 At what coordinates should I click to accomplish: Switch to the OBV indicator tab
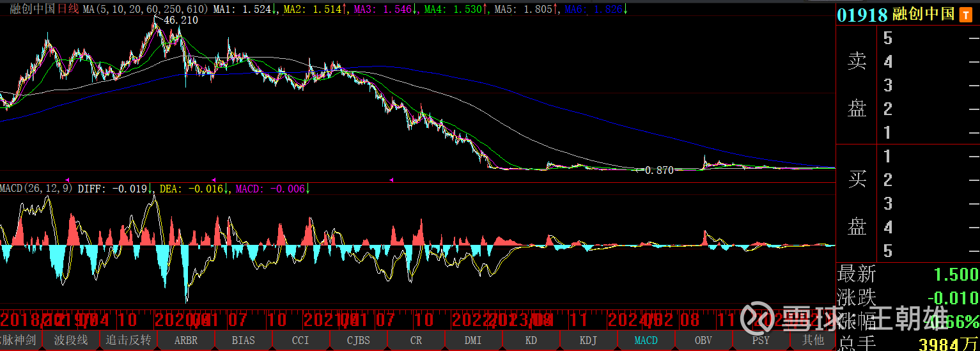[704, 340]
